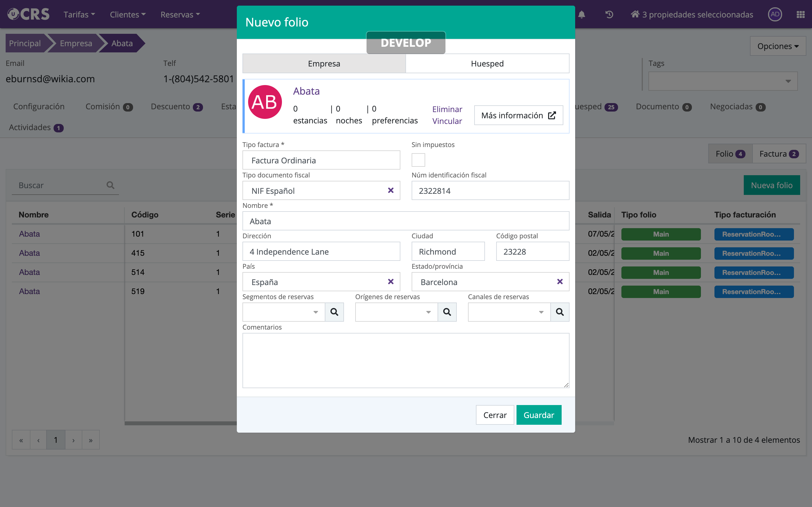Click the Canales de reservas search icon

tap(560, 312)
